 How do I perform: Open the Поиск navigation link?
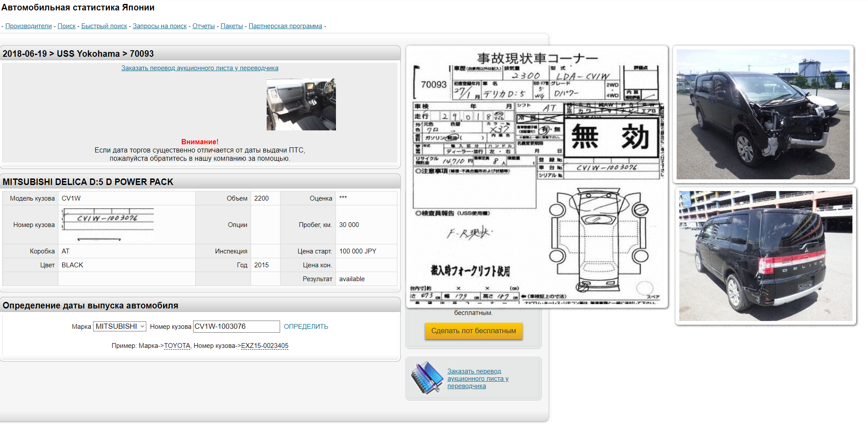click(67, 26)
